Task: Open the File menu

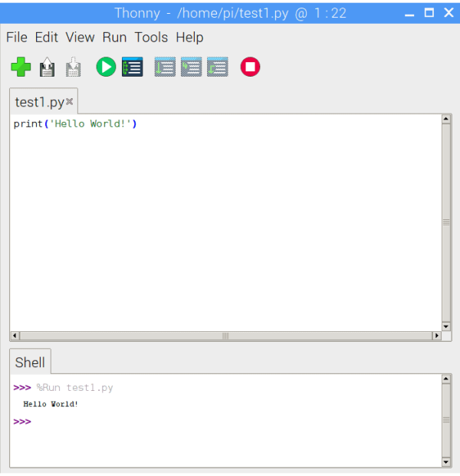Action: [x=16, y=37]
